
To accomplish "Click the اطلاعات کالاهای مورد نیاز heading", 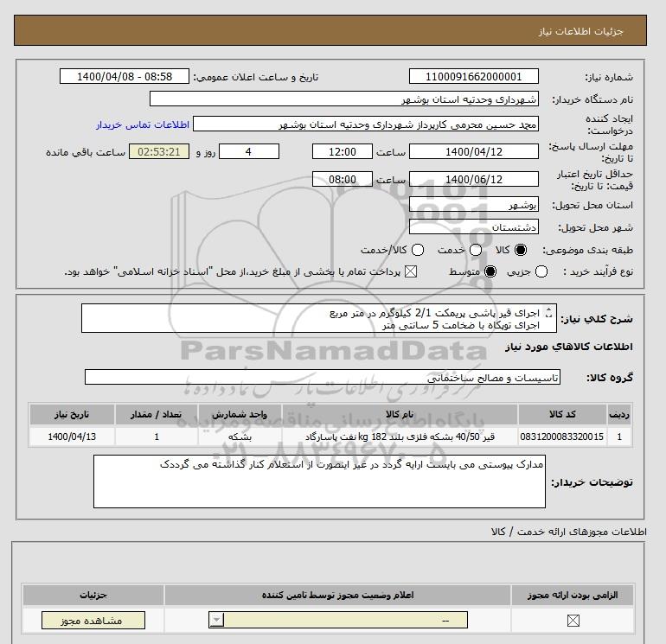I will click(569, 347).
